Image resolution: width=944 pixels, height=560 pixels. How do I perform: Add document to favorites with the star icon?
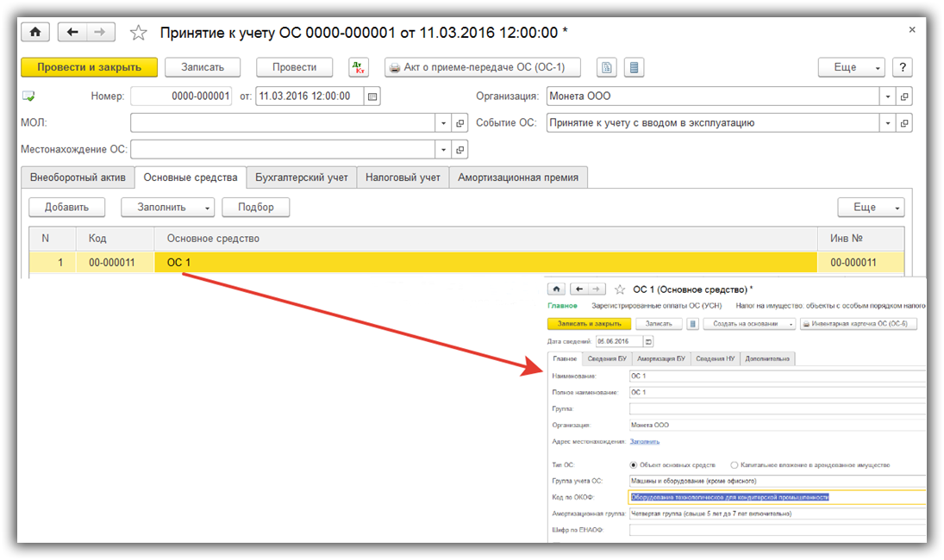138,33
